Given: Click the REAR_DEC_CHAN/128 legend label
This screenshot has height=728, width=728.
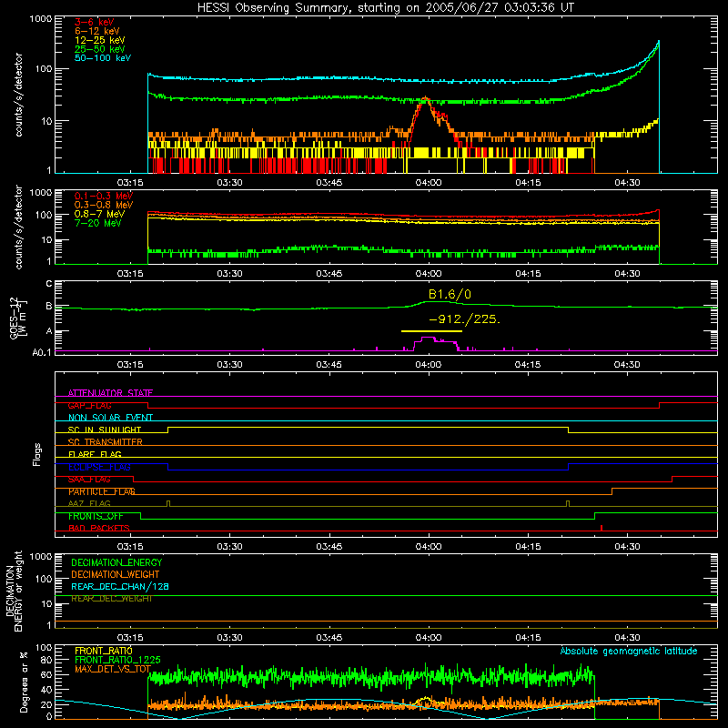Looking at the screenshot, I should tap(120, 586).
